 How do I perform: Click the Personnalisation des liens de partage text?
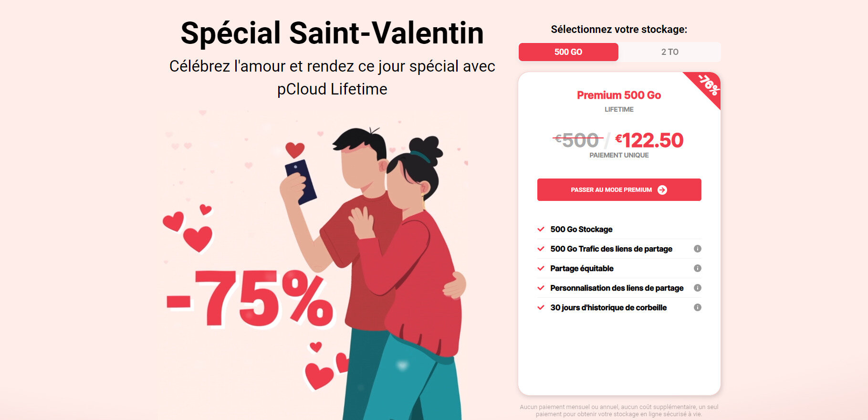tap(617, 288)
